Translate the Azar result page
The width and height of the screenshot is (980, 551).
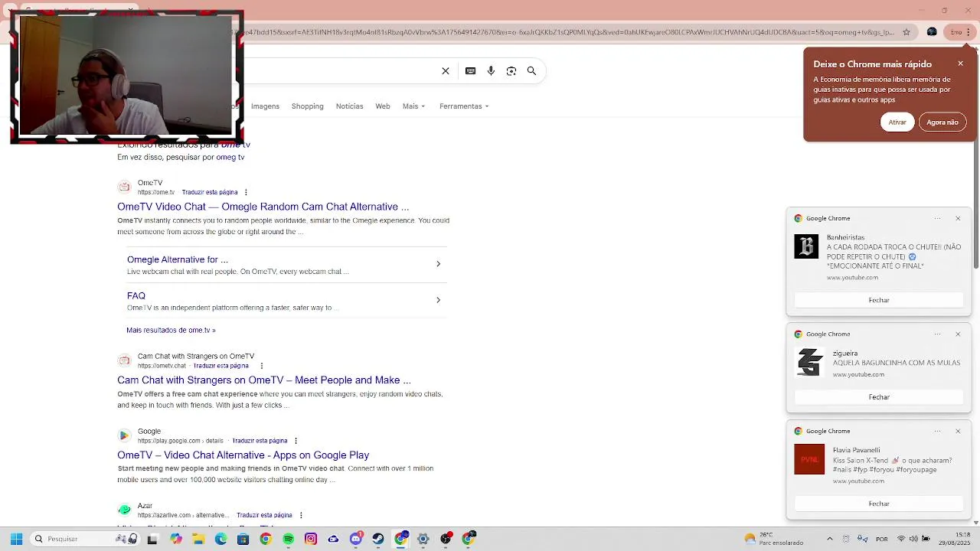coord(264,515)
